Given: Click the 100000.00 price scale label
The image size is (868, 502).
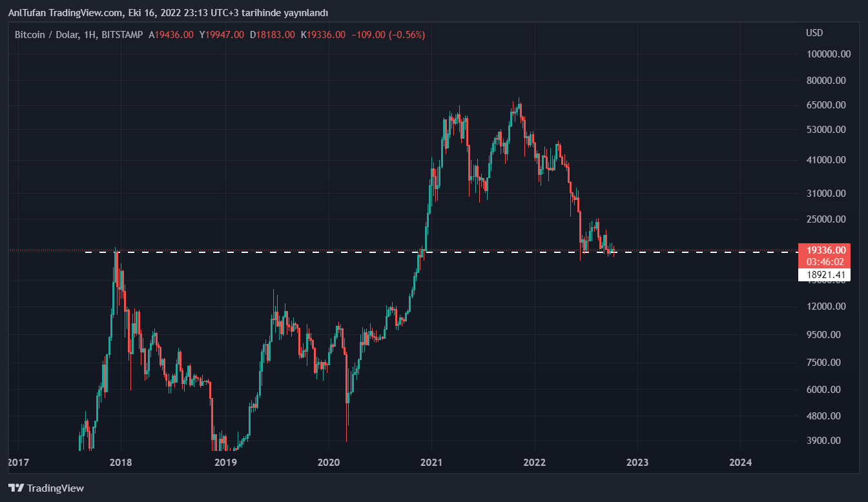Looking at the screenshot, I should pos(829,54).
